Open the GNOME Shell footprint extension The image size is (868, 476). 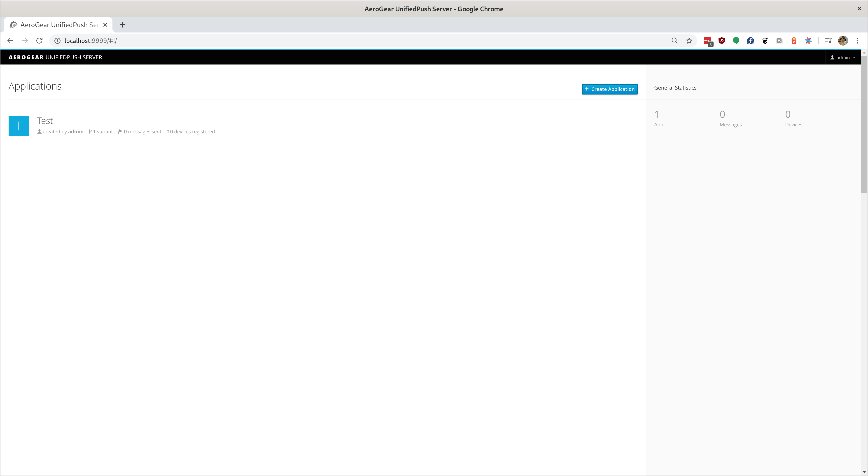click(x=765, y=41)
